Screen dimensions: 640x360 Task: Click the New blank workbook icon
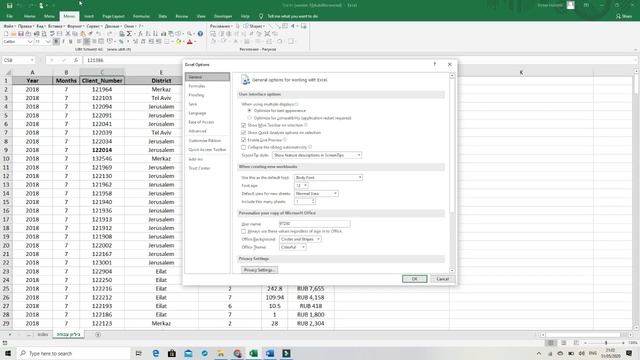click(x=6, y=34)
